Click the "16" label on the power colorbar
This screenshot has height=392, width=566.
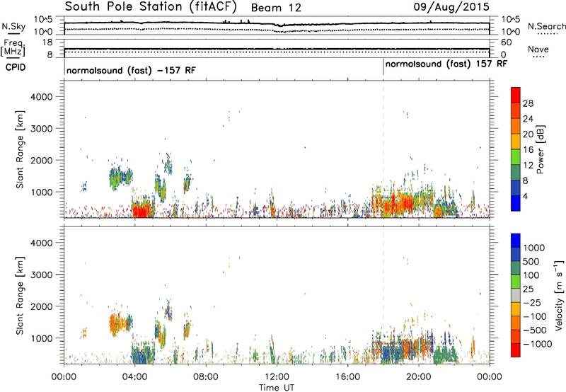528,150
